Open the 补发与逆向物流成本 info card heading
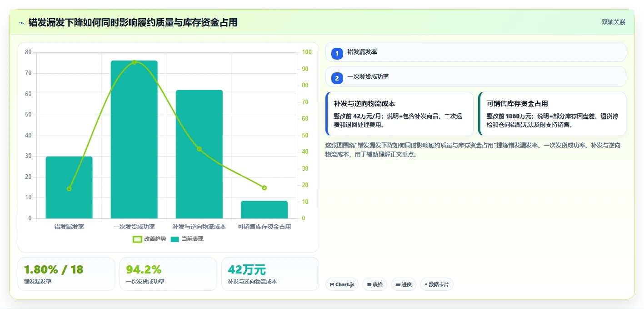 coord(364,104)
